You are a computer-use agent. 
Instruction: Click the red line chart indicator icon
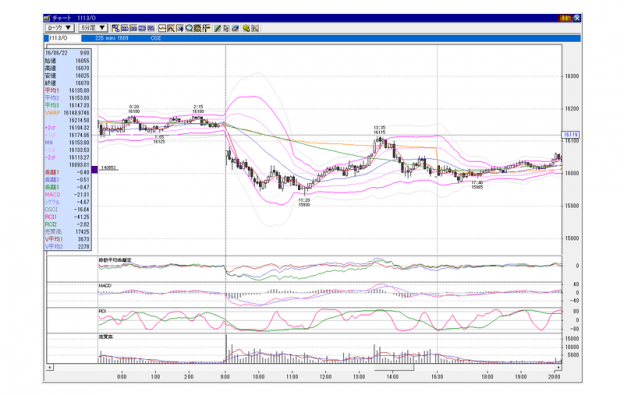(162, 28)
